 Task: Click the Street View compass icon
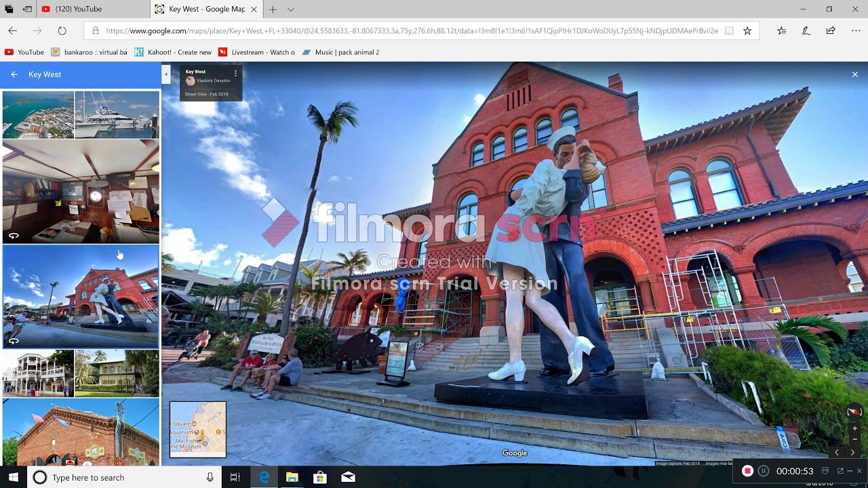click(854, 412)
